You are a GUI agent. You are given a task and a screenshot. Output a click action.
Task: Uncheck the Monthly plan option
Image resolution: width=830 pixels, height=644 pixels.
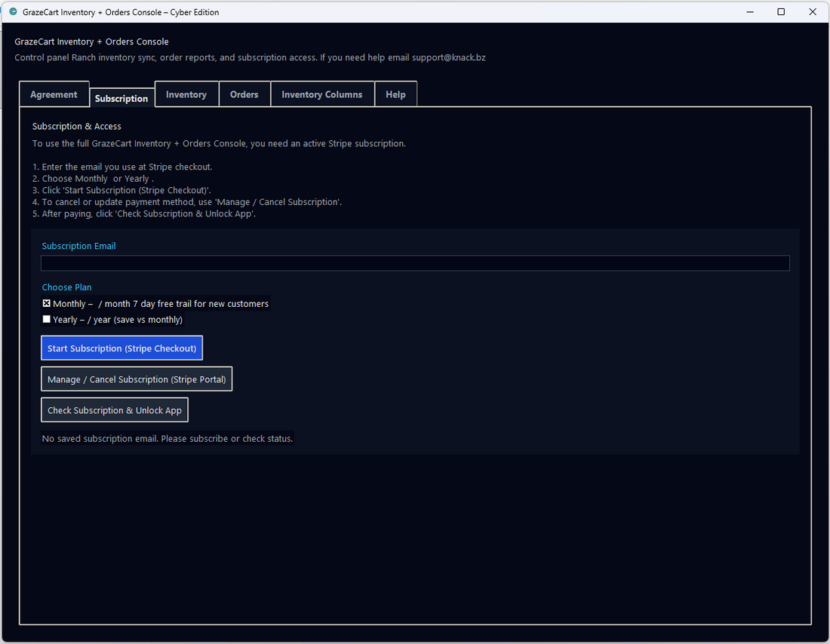pyautogui.click(x=46, y=303)
